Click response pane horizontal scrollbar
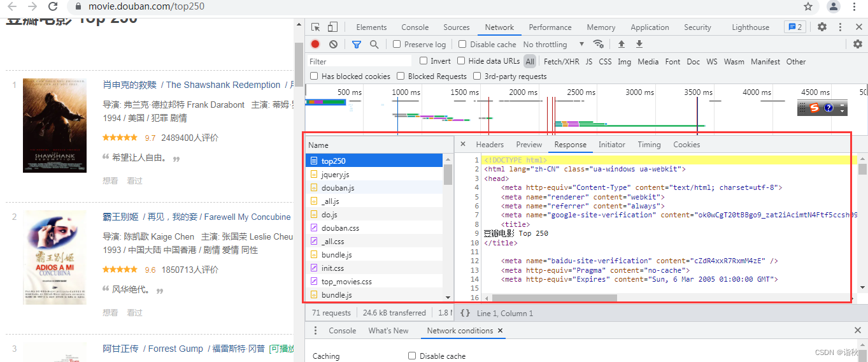Image resolution: width=868 pixels, height=362 pixels. pyautogui.click(x=554, y=298)
